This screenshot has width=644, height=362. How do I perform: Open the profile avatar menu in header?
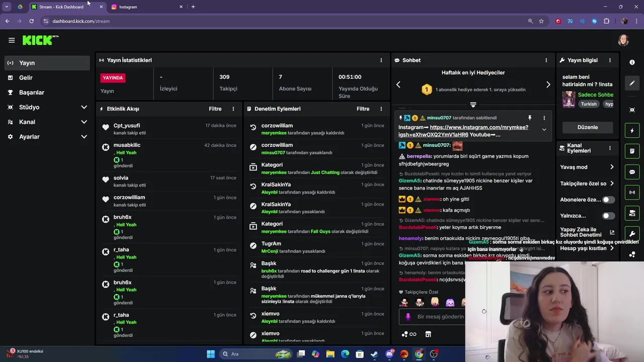pos(623,40)
